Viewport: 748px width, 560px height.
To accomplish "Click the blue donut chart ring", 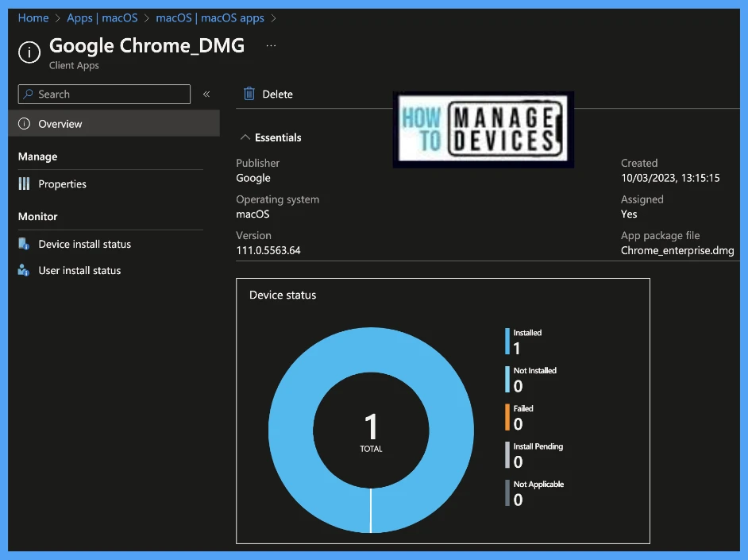I will (291, 429).
